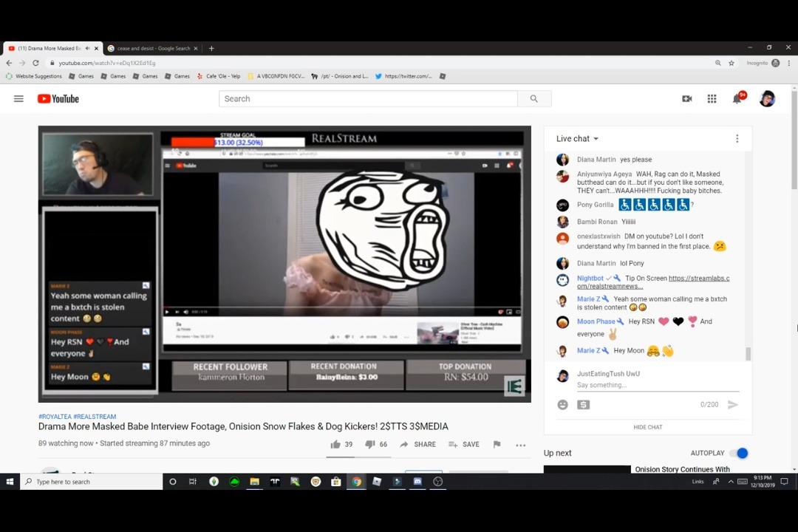
Task: Show hidden system tray icons
Action: [731, 482]
